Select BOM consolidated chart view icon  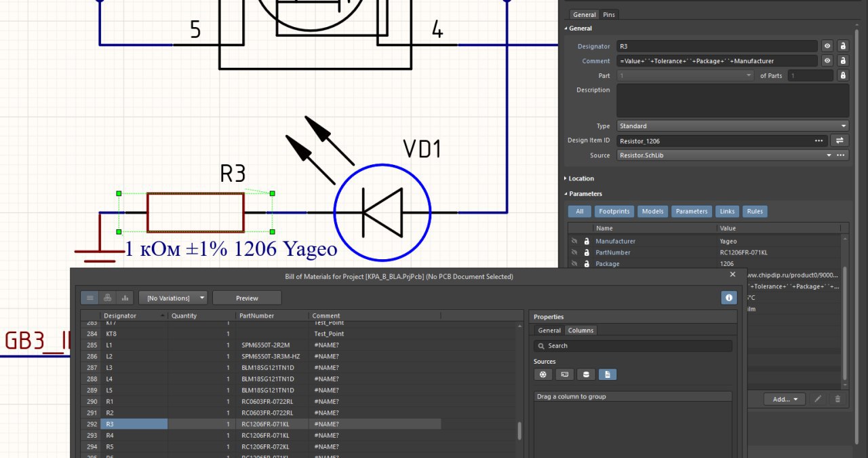coord(125,298)
